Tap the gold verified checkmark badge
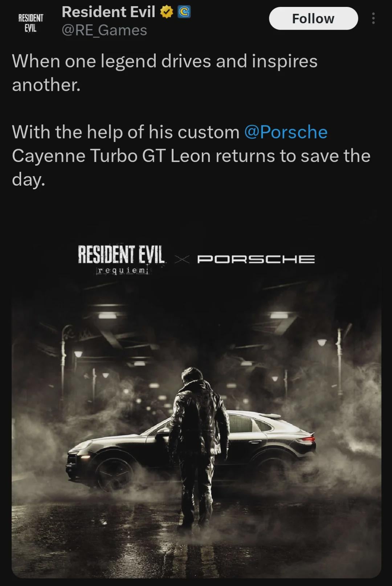 pos(167,12)
